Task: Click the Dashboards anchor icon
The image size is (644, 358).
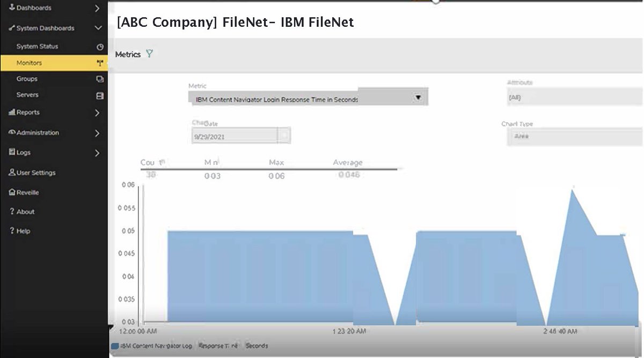Action: 12,8
